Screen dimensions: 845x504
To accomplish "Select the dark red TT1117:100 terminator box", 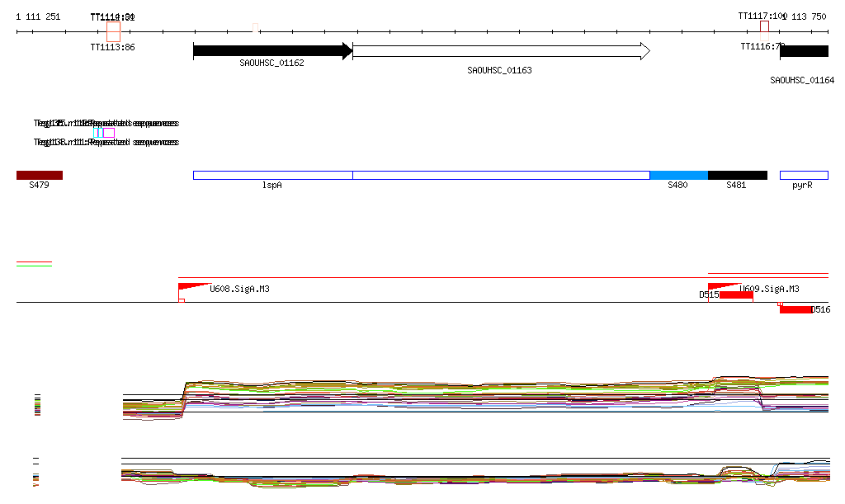I will 764,26.
